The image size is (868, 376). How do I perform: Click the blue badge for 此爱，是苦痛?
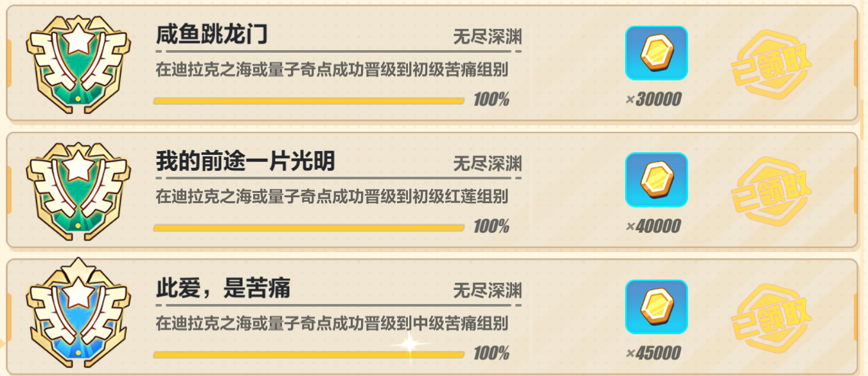coord(78,316)
